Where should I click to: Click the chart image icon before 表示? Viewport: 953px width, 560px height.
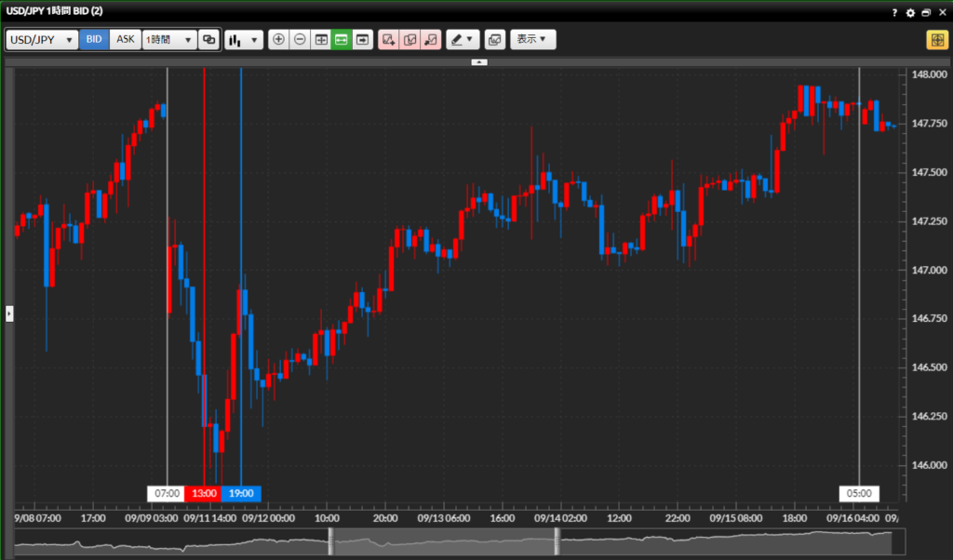[x=494, y=40]
